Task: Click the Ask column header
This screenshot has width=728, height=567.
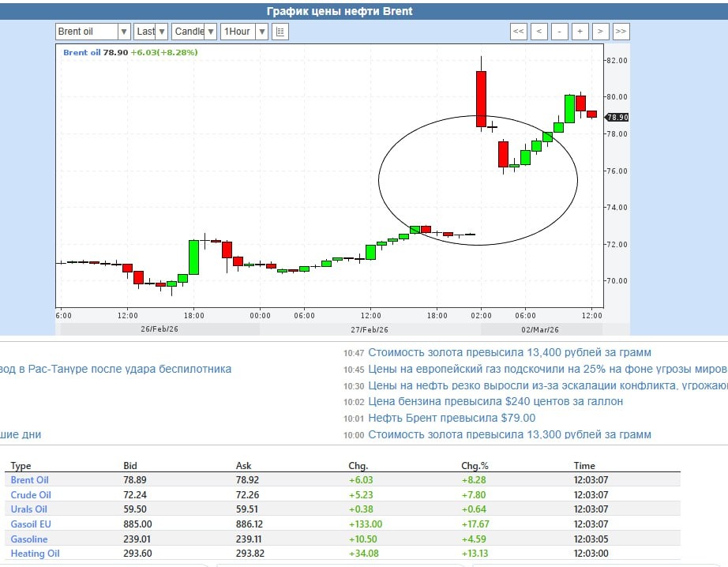Action: 243,465
